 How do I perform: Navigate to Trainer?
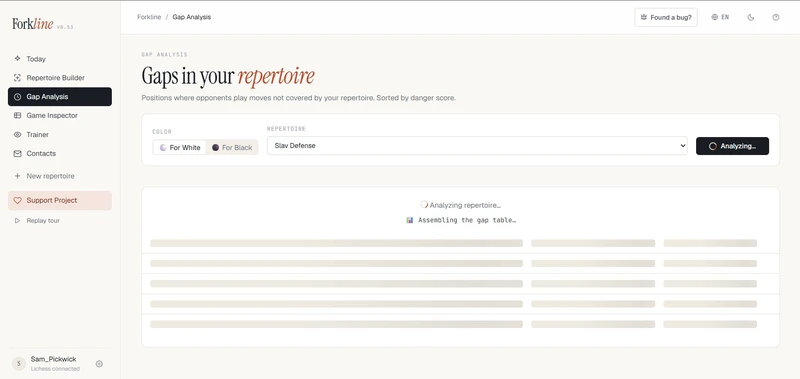(x=60, y=135)
